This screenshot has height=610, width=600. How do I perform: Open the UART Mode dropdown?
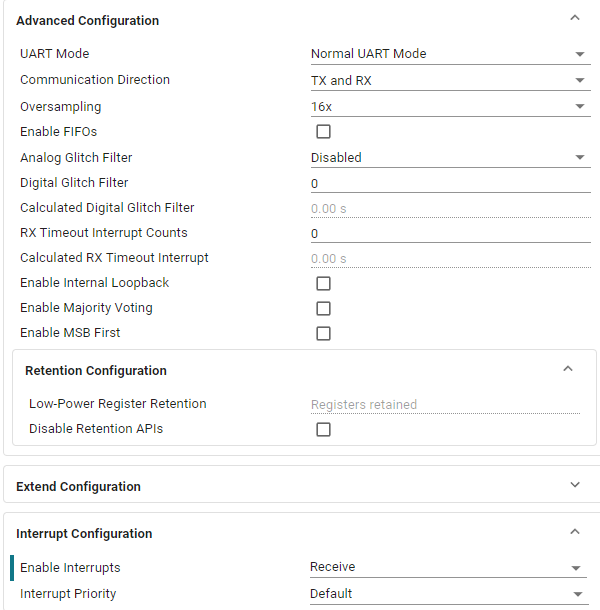click(449, 54)
